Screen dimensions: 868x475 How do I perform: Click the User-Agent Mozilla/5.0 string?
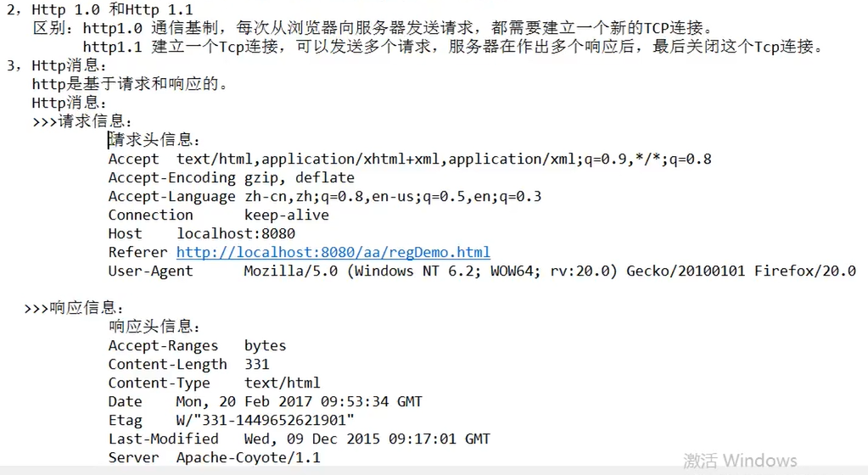click(x=550, y=271)
